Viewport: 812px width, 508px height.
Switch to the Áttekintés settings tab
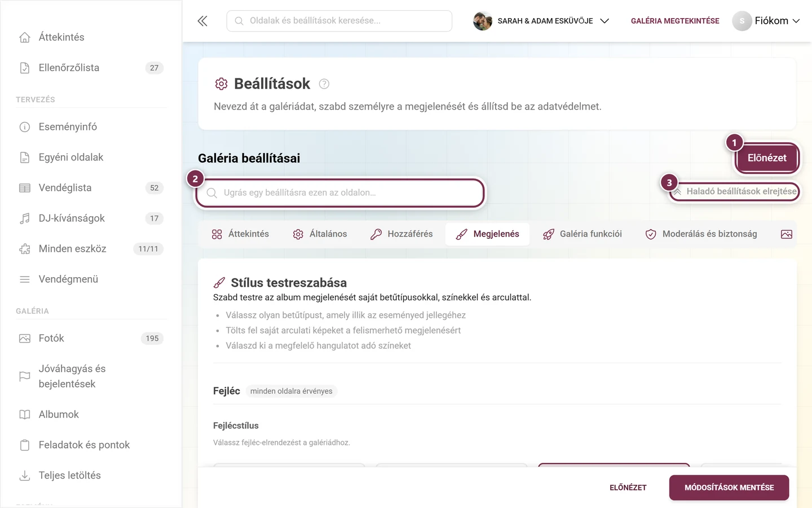tap(240, 234)
